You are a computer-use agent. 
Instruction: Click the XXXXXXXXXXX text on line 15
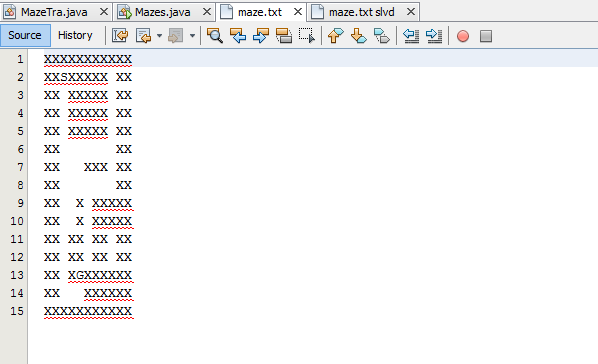point(88,311)
